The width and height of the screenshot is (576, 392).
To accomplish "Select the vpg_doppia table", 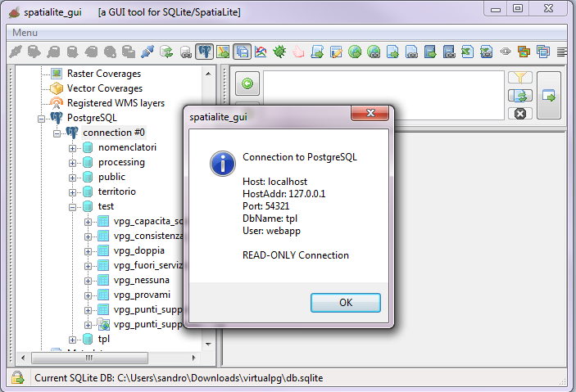I will [138, 250].
